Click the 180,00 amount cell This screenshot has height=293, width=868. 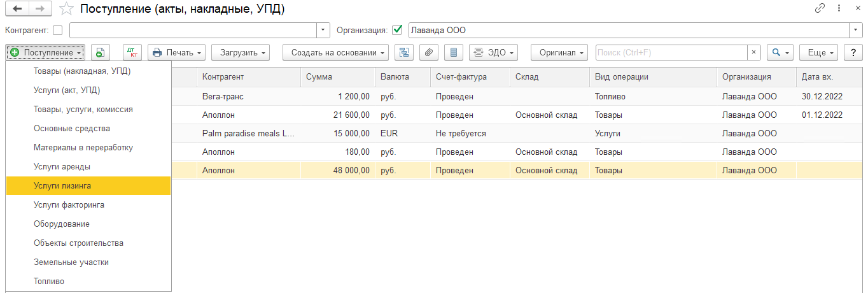coord(337,152)
